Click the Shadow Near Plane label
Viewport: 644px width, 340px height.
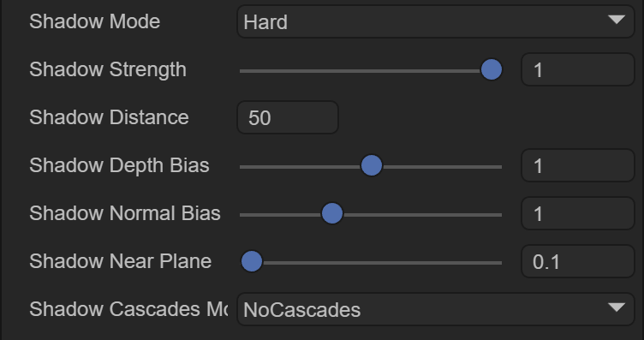click(121, 261)
